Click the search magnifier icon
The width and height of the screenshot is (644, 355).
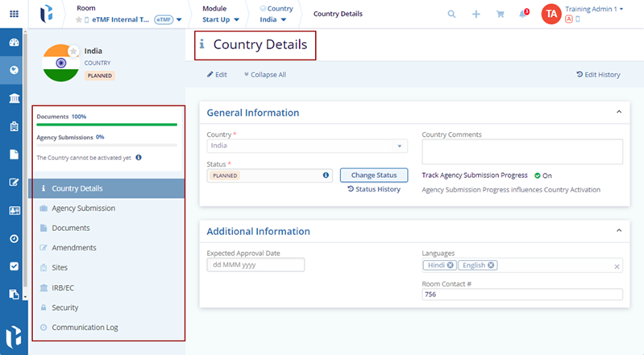pyautogui.click(x=451, y=14)
